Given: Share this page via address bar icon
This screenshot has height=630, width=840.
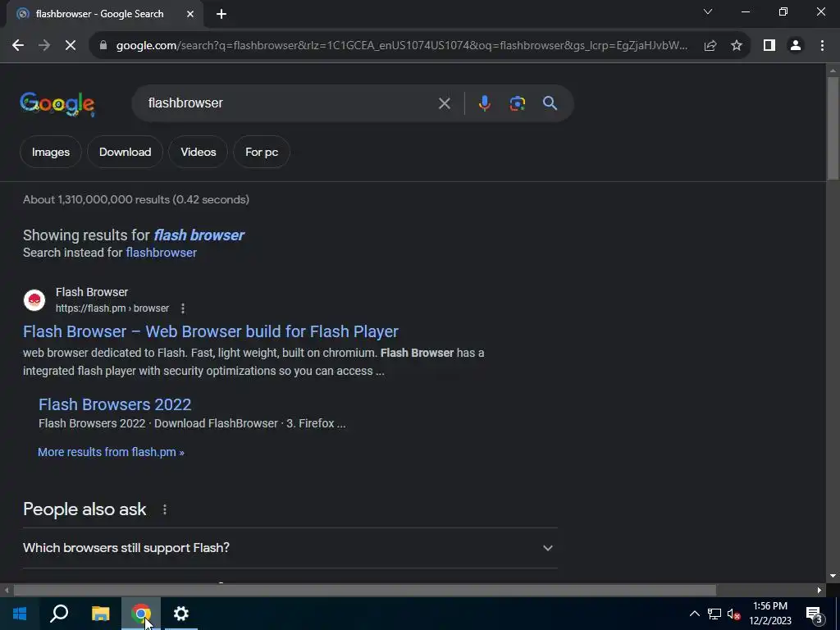Looking at the screenshot, I should pos(710,46).
